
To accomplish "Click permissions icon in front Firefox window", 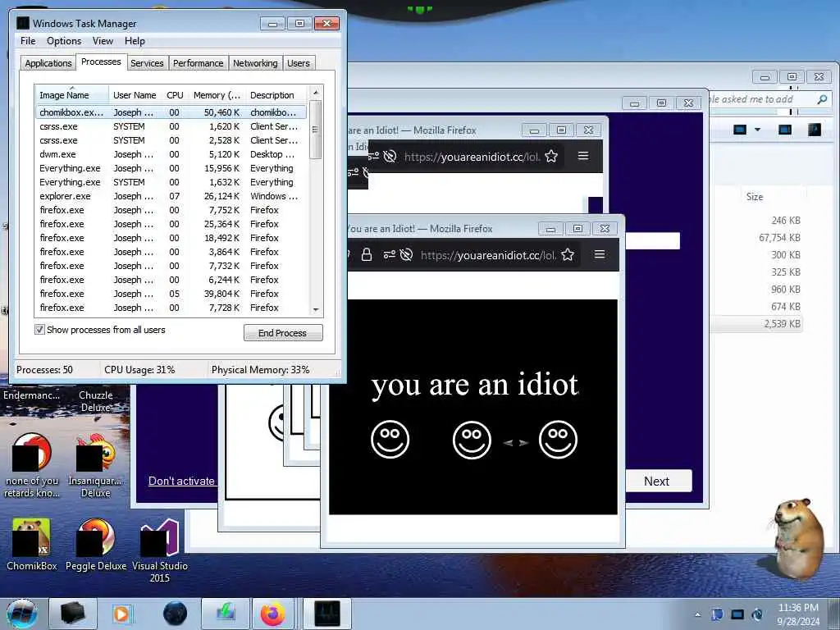I will click(389, 255).
